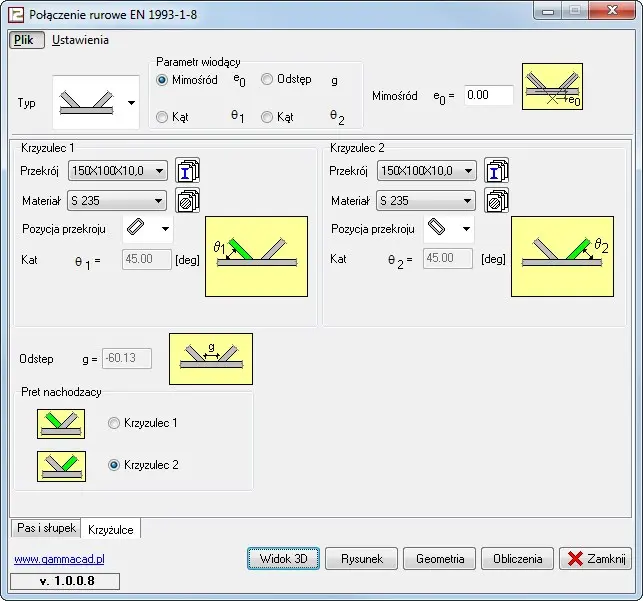
Task: Click the gap g diagram image
Action: click(x=210, y=358)
